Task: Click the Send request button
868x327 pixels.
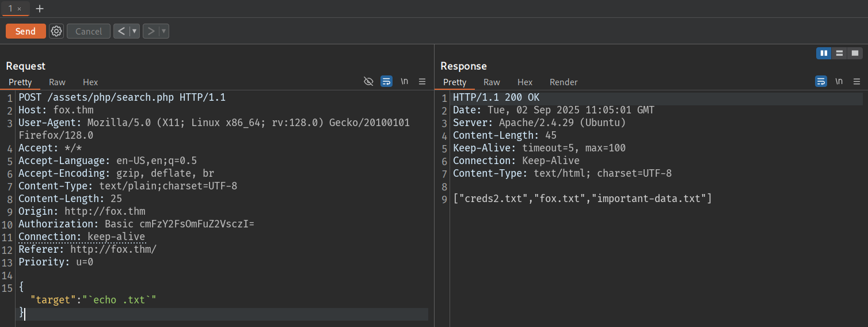Action: tap(25, 31)
